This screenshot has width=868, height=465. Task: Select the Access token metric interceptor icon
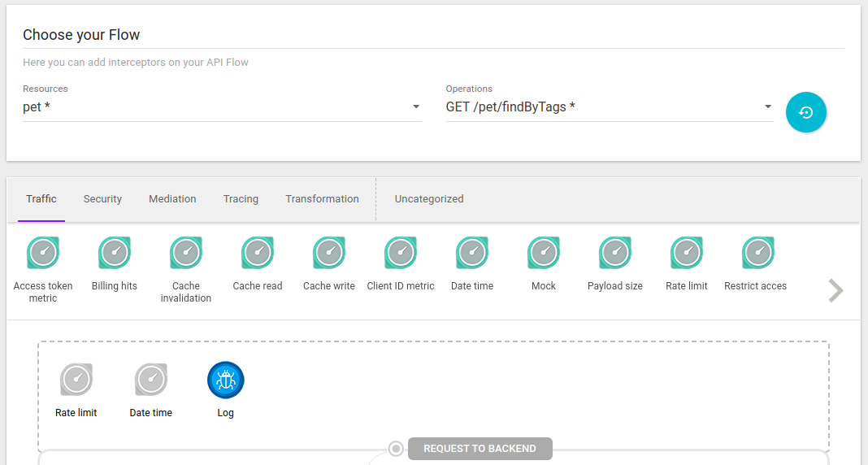(x=43, y=253)
